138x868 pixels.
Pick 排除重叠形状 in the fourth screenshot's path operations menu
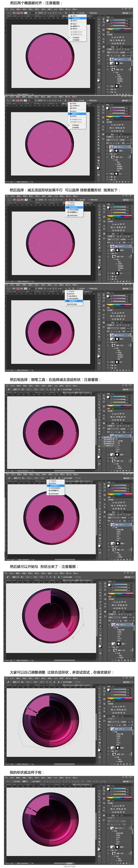[74, 301]
